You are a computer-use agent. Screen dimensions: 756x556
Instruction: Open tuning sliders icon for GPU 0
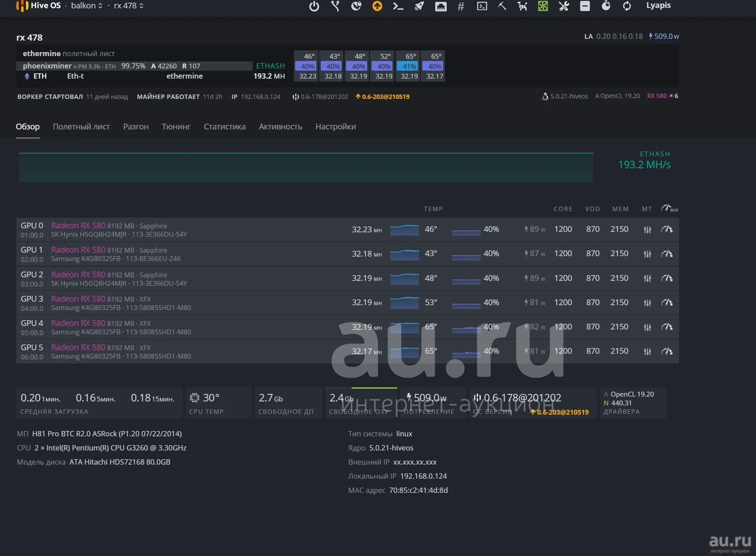[647, 230]
